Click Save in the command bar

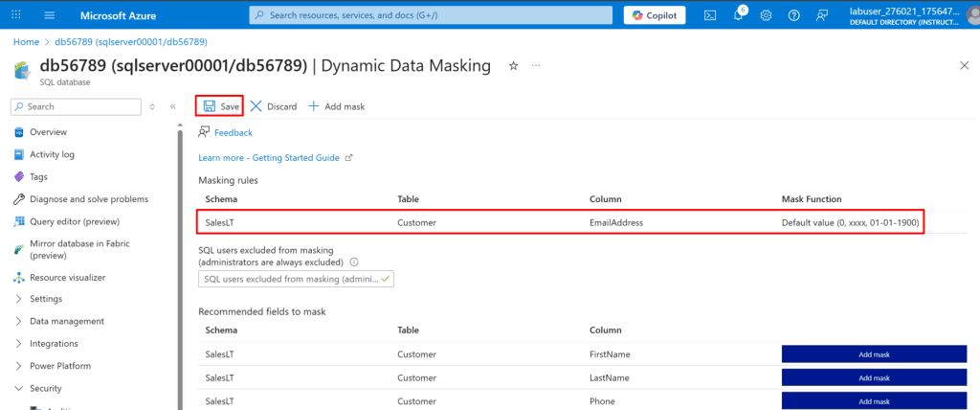pyautogui.click(x=220, y=106)
